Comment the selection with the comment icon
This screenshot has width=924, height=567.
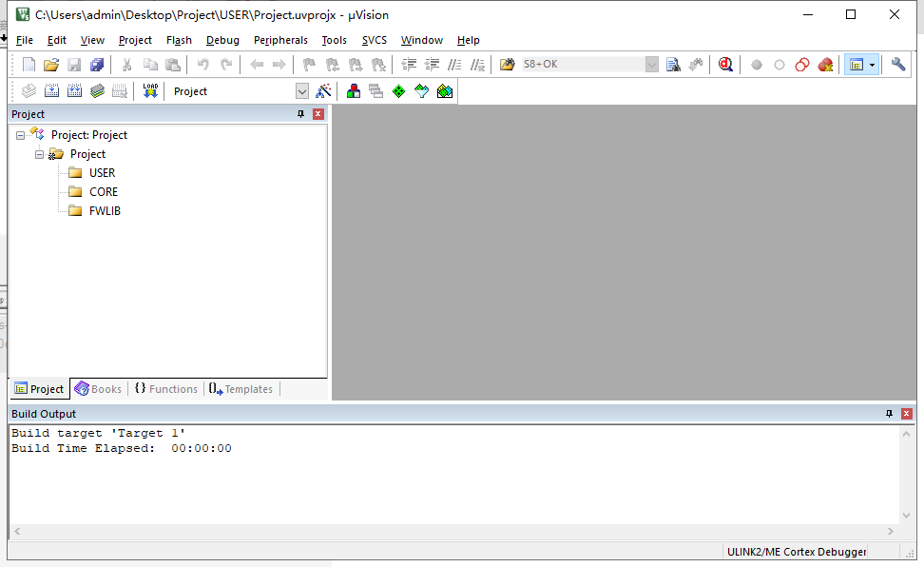pyautogui.click(x=454, y=65)
